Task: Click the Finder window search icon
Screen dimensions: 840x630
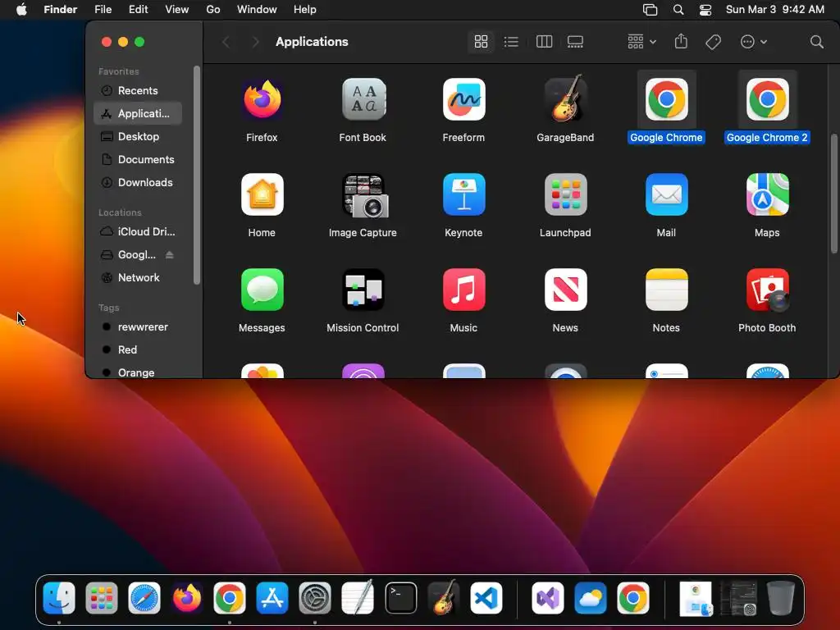Action: tap(816, 42)
